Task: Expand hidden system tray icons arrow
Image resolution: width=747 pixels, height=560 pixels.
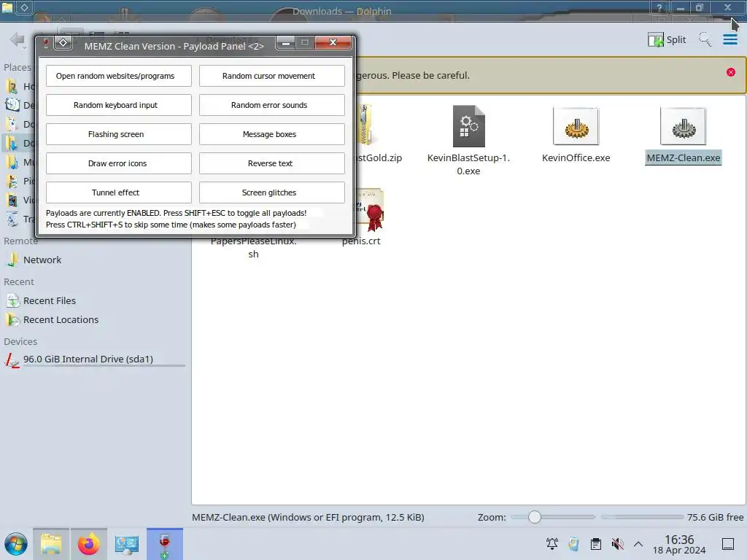Action: (638, 544)
